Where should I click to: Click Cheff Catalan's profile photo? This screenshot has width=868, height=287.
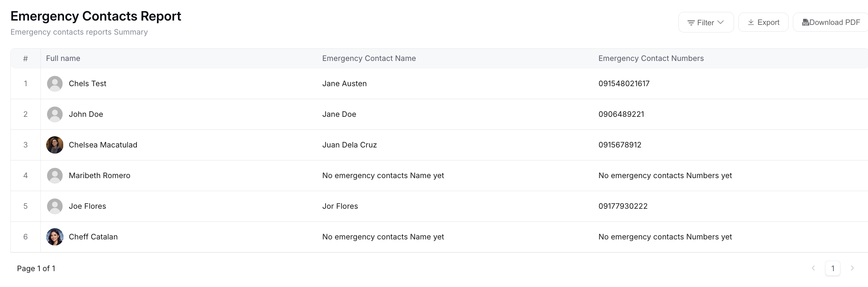[x=55, y=237]
